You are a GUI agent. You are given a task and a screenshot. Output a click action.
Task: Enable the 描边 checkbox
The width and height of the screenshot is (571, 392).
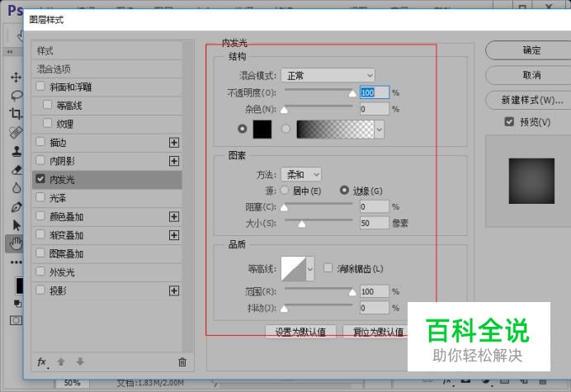[x=40, y=142]
